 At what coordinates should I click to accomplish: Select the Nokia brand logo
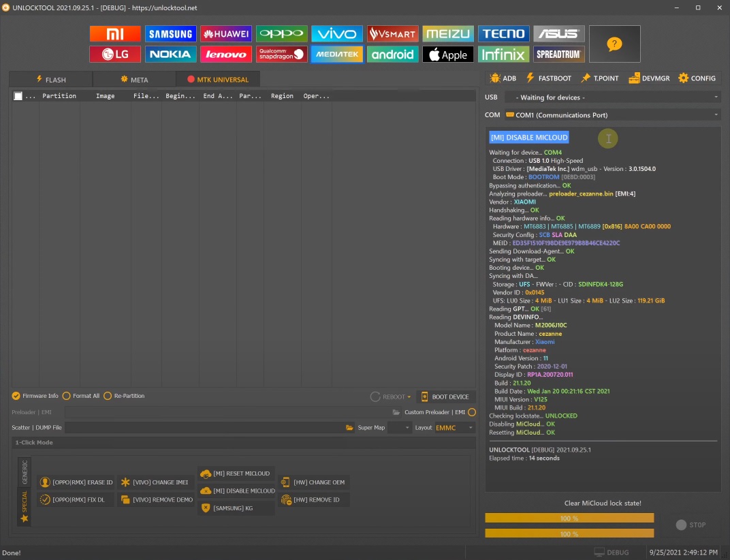point(170,54)
